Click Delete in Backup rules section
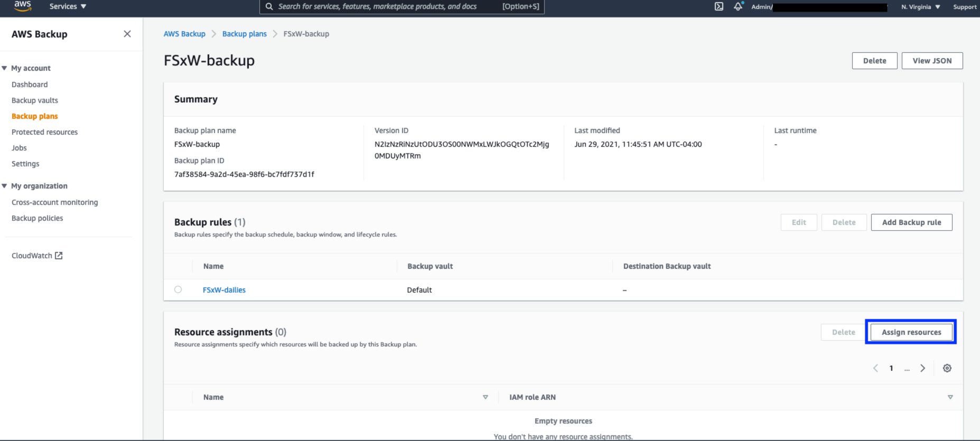This screenshot has height=441, width=980. pos(844,222)
